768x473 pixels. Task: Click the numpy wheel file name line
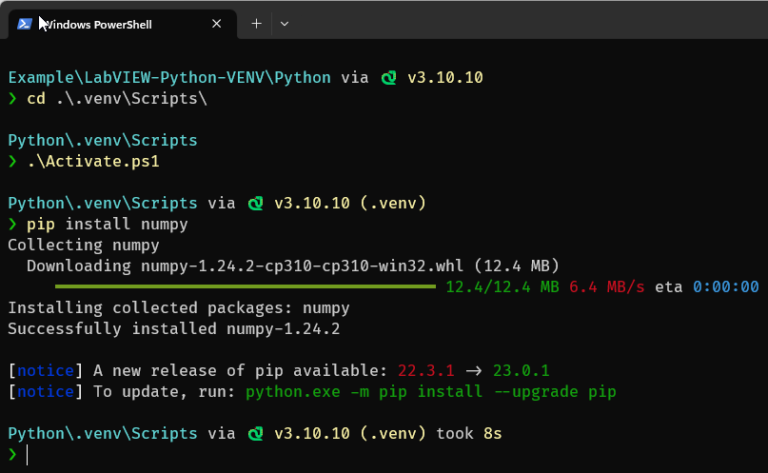coord(293,266)
